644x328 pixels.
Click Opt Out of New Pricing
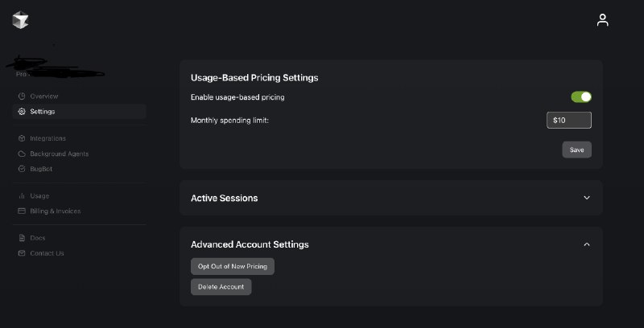pyautogui.click(x=233, y=267)
